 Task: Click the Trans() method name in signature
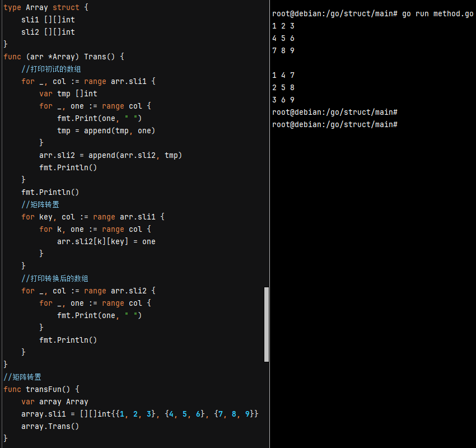95,57
